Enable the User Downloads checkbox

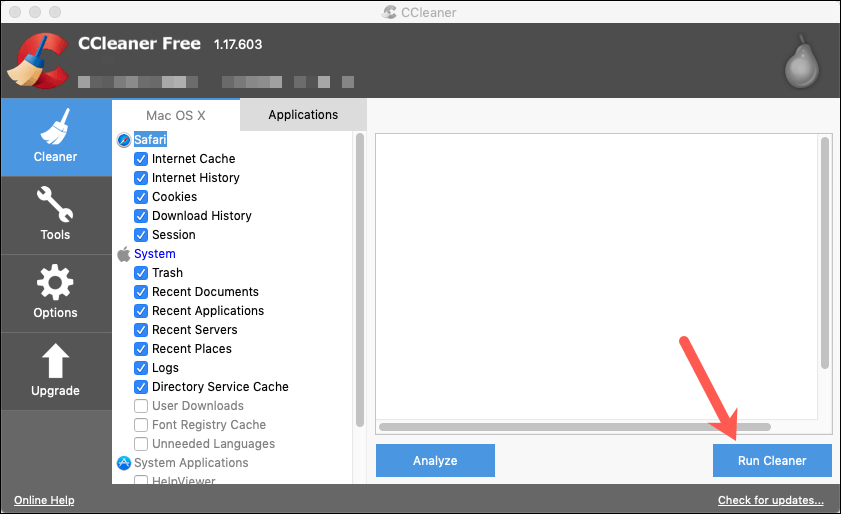141,406
